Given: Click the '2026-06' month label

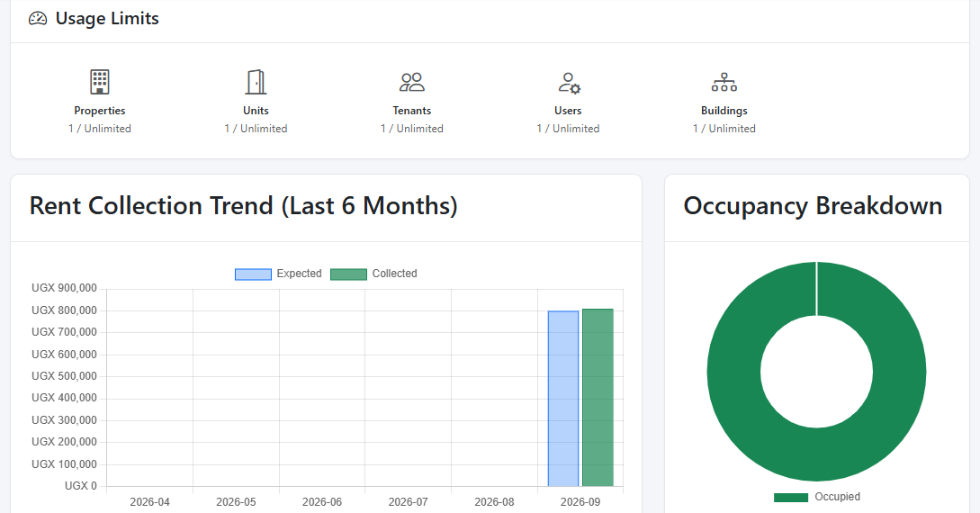Looking at the screenshot, I should [322, 502].
